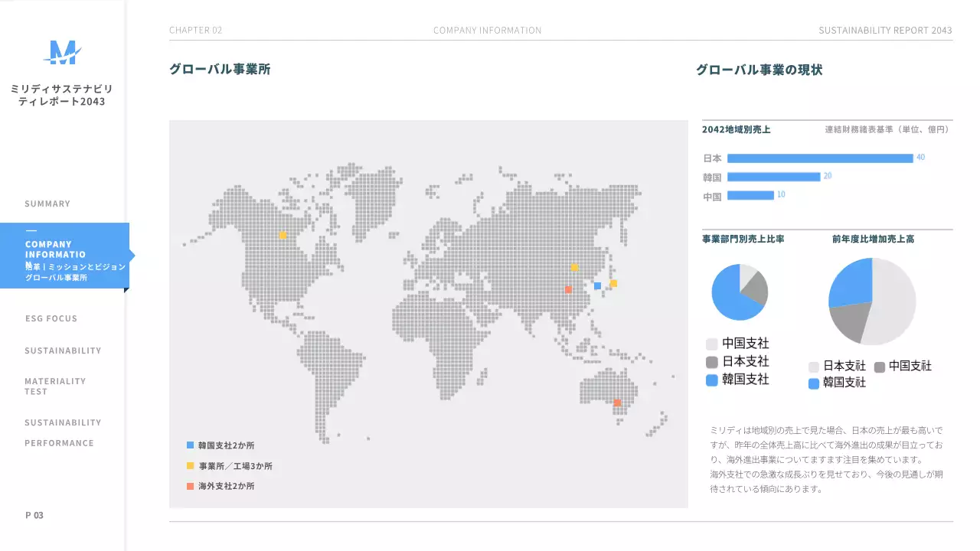Click the blue 韓国支社2か所 legend swatch
Viewport: 980px width, 551px height.
coord(190,445)
